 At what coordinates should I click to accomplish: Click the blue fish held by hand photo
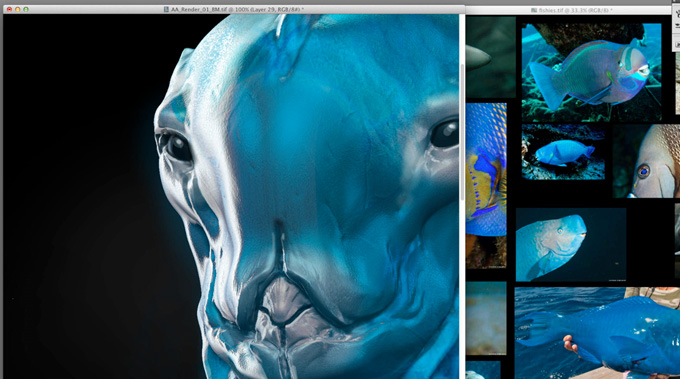click(x=597, y=333)
